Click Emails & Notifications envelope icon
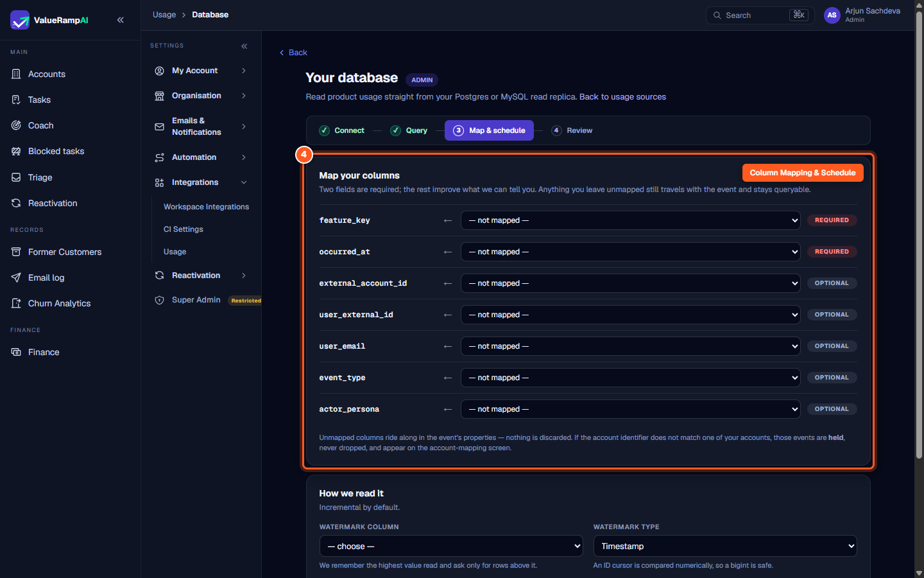Viewport: 924px width, 578px height. 159,127
